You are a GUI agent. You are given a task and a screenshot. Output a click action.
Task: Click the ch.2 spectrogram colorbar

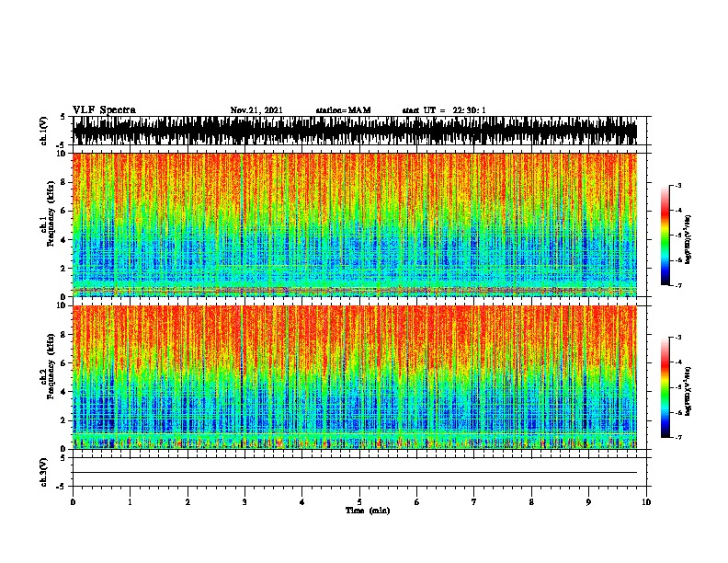665,387
